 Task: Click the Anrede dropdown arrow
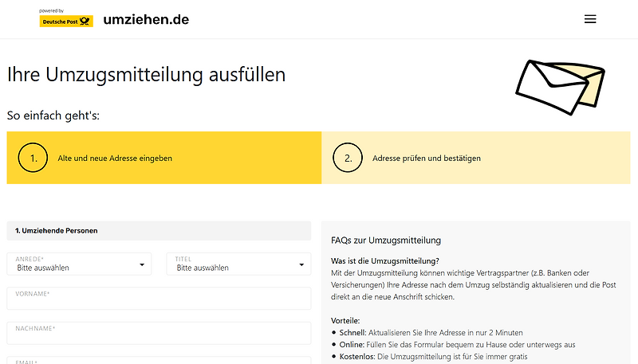pyautogui.click(x=142, y=264)
